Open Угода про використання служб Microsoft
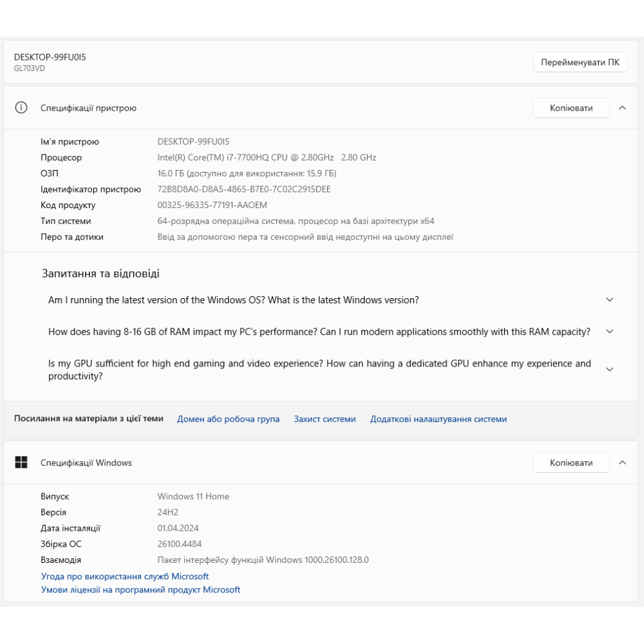 point(125,576)
